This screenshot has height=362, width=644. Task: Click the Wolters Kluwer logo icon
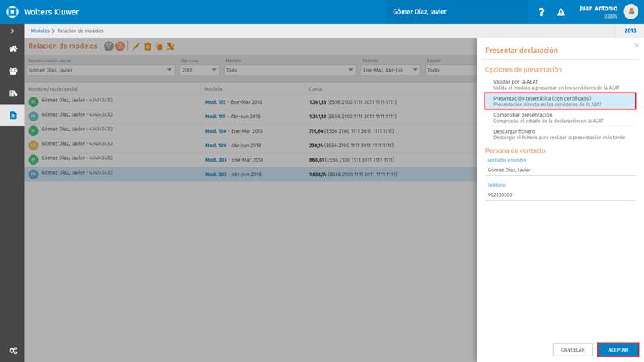coord(12,12)
